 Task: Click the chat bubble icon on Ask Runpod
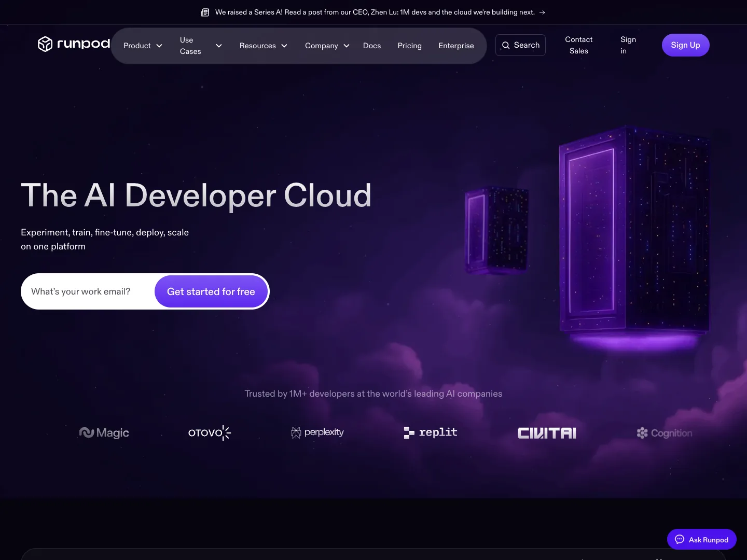pos(680,539)
